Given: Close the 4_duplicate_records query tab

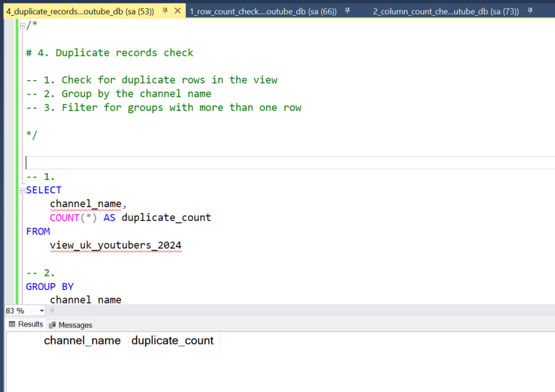Looking at the screenshot, I should pos(177,11).
